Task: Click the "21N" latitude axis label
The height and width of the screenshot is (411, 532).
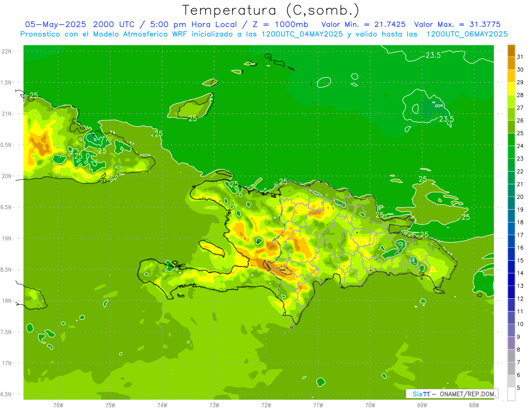Action: coord(7,114)
